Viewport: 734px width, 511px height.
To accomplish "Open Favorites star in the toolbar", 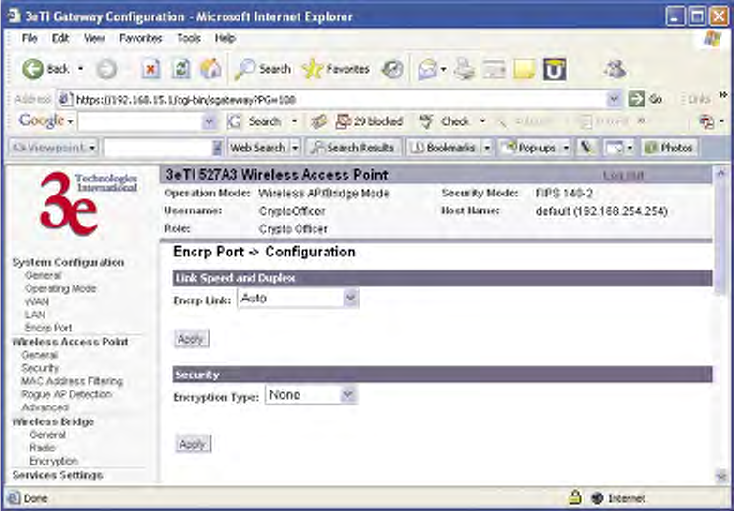I will tap(336, 69).
